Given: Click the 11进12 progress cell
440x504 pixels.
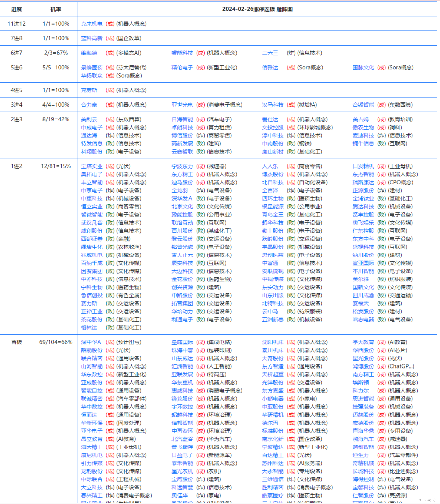Looking at the screenshot, I should click(17, 24).
